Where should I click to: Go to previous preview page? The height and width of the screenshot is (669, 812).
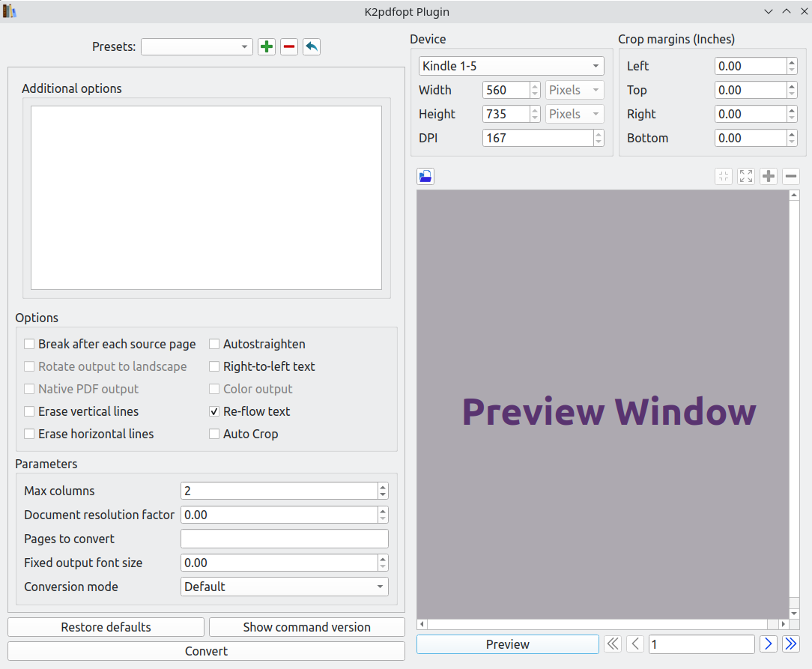(x=635, y=644)
